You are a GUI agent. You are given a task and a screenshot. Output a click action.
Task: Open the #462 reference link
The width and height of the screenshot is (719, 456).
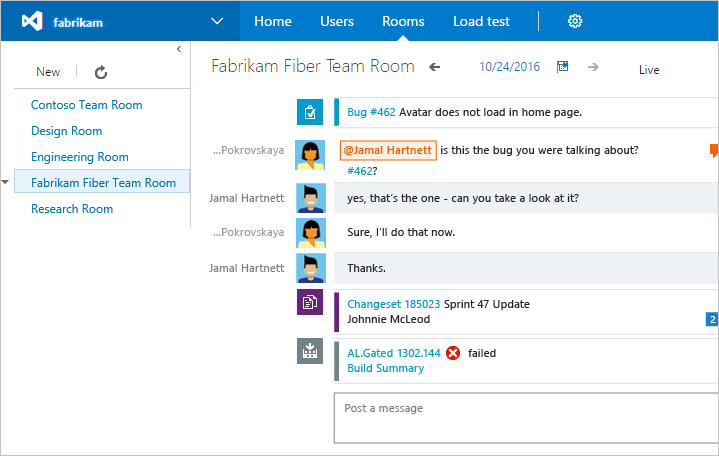360,171
